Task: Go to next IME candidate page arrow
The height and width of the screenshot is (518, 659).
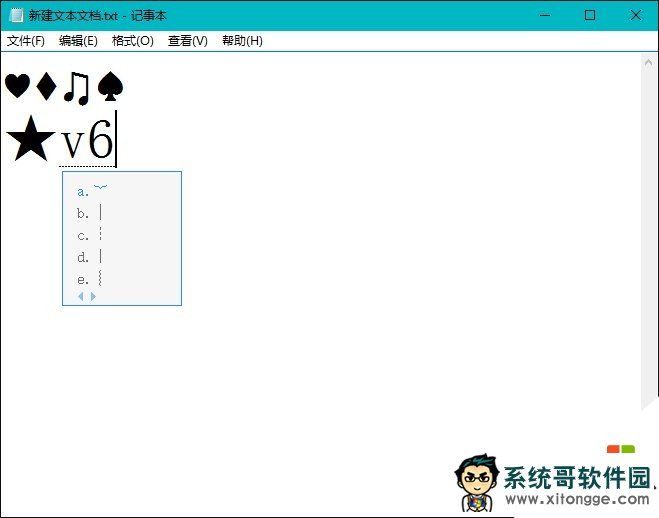Action: (94, 296)
